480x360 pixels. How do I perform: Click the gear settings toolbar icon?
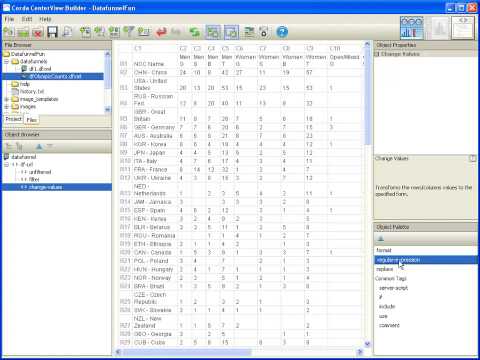tap(264, 32)
